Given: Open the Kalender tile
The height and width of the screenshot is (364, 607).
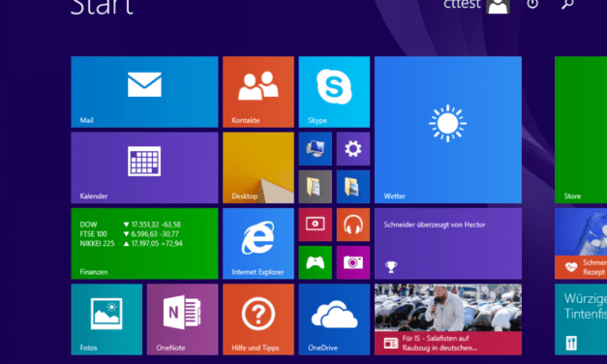Looking at the screenshot, I should point(144,167).
